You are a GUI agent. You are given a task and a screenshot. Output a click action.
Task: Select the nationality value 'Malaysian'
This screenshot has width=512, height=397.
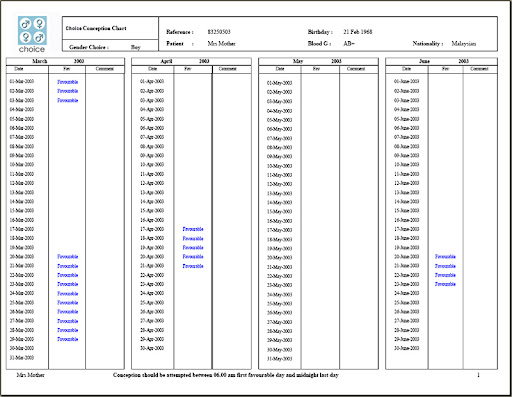click(x=464, y=43)
